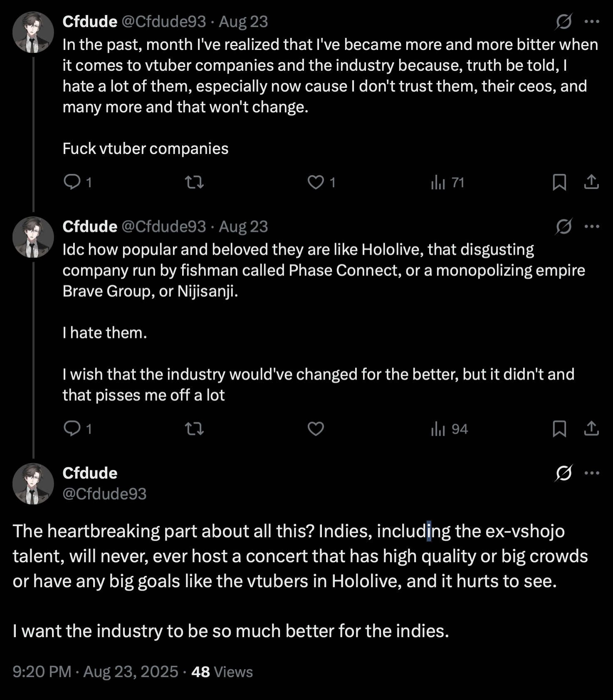Share the first tweet
Image resolution: width=613 pixels, height=700 pixels.
click(591, 182)
